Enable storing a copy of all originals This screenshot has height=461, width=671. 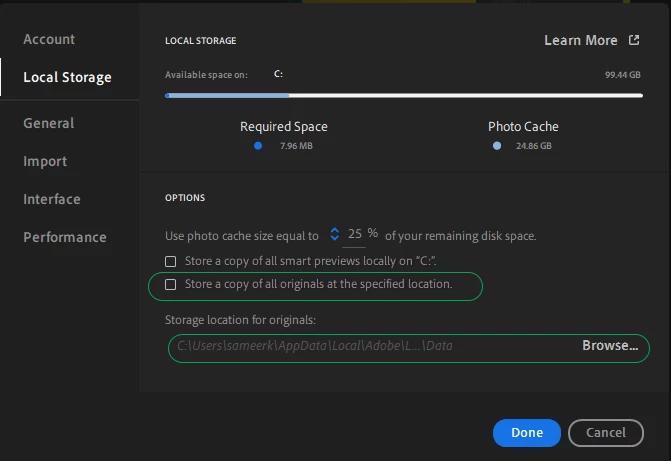tap(170, 284)
